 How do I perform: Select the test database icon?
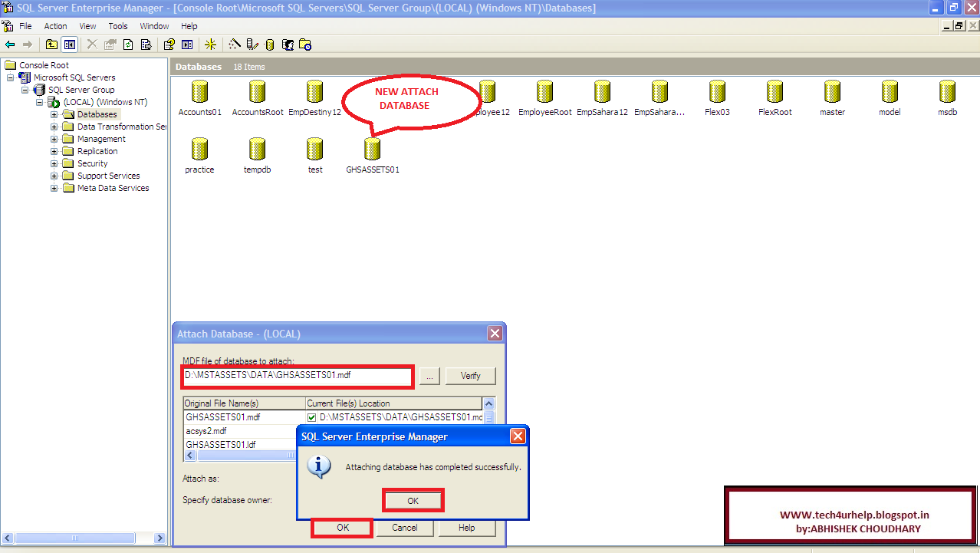click(314, 150)
